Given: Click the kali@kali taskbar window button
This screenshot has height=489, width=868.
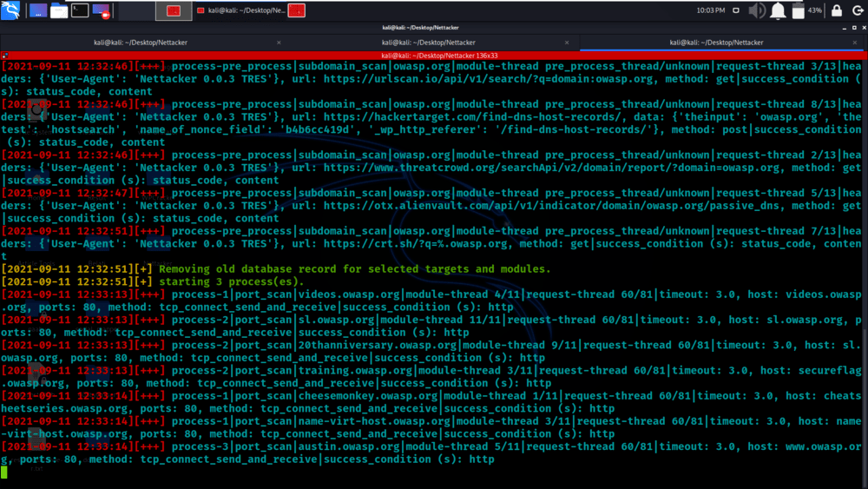Looking at the screenshot, I should (x=241, y=10).
